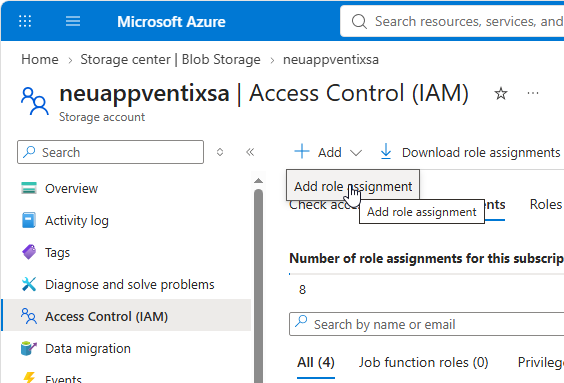The width and height of the screenshot is (564, 383).
Task: Select Access Control (IAM) sidebar item
Action: point(126,315)
